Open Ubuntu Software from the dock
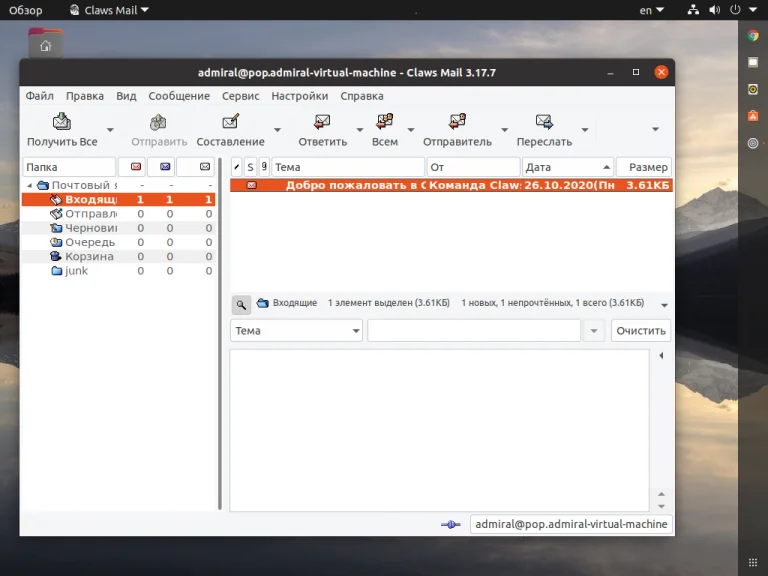This screenshot has height=576, width=768. (753, 116)
